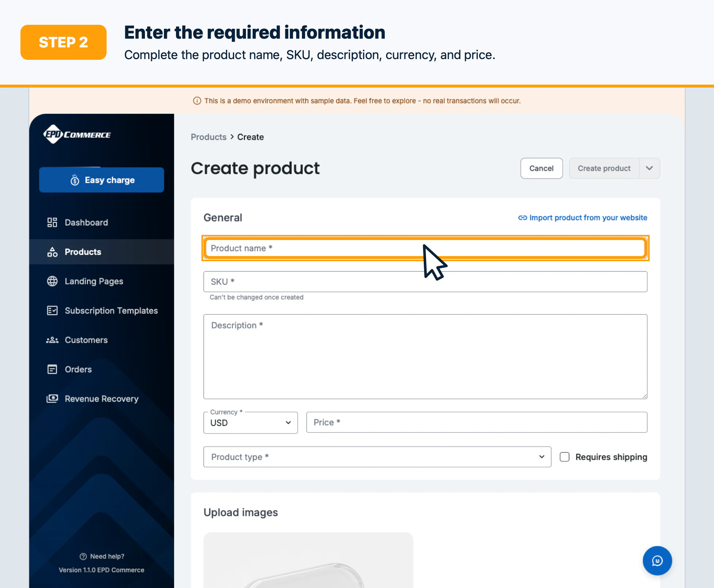Click the Create product button
714x588 pixels.
point(604,168)
